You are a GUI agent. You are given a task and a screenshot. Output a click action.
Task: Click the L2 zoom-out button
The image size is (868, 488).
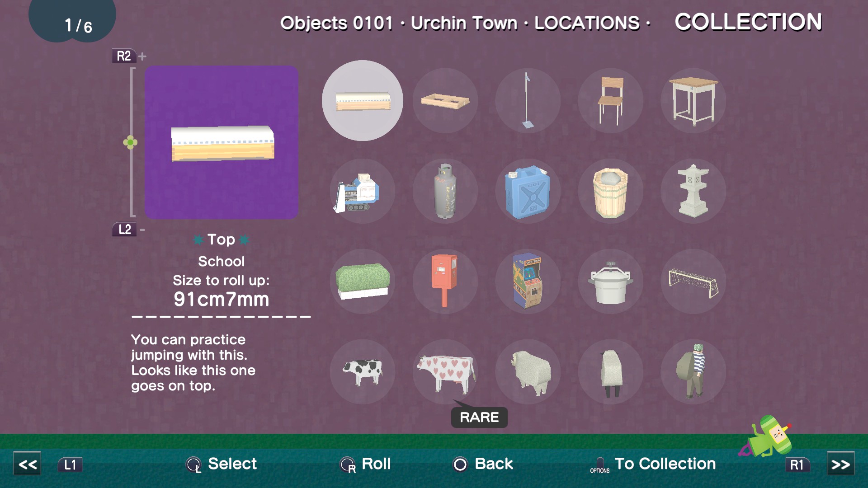tap(124, 230)
